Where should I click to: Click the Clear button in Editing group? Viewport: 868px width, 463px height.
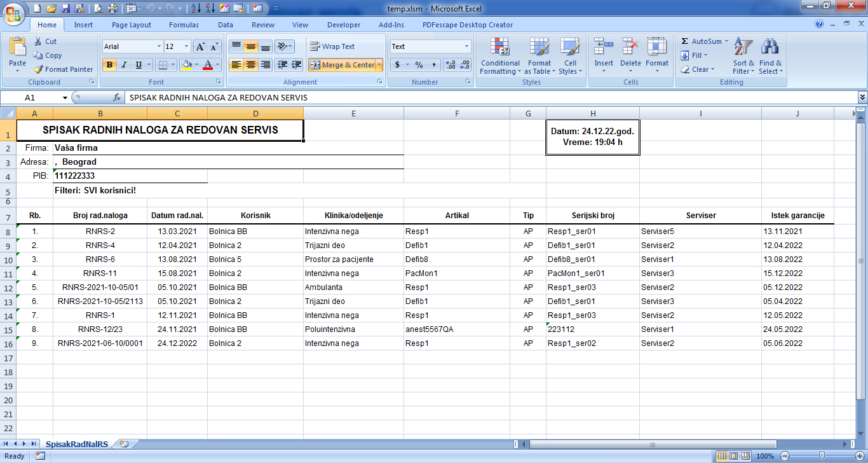(698, 69)
